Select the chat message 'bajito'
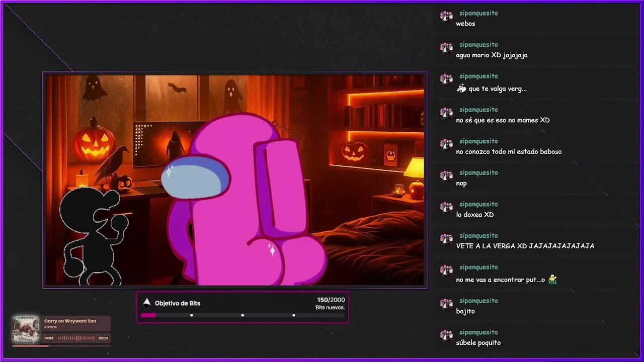 coord(465,311)
